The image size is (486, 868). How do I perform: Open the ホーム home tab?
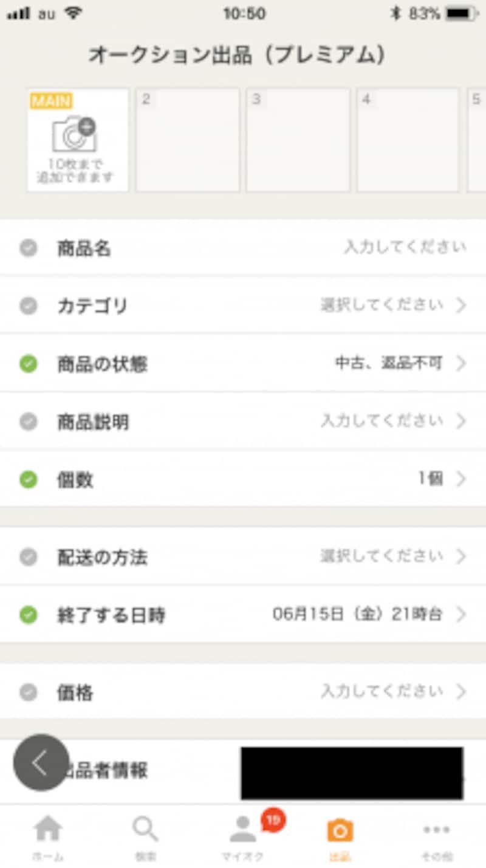tap(48, 836)
